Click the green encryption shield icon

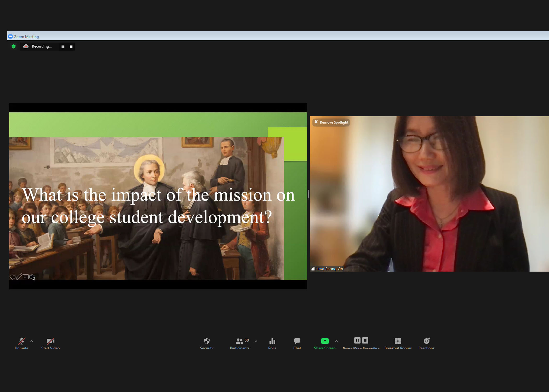tap(14, 47)
